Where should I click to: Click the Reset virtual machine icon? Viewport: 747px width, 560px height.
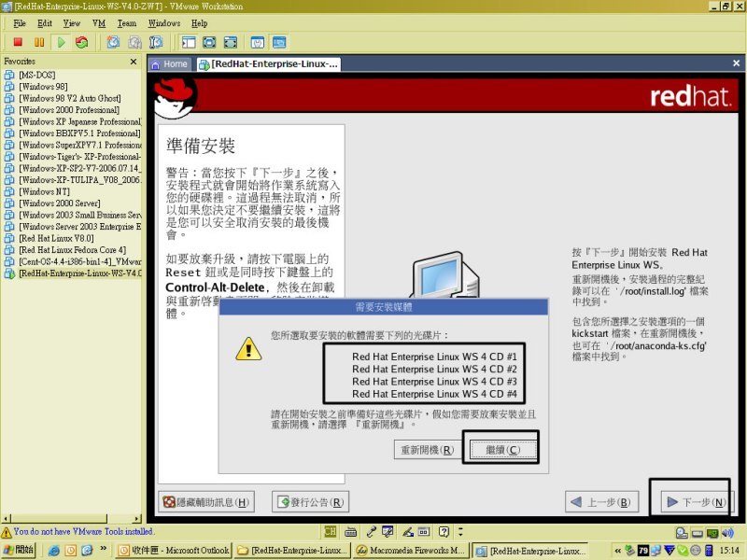[x=82, y=42]
